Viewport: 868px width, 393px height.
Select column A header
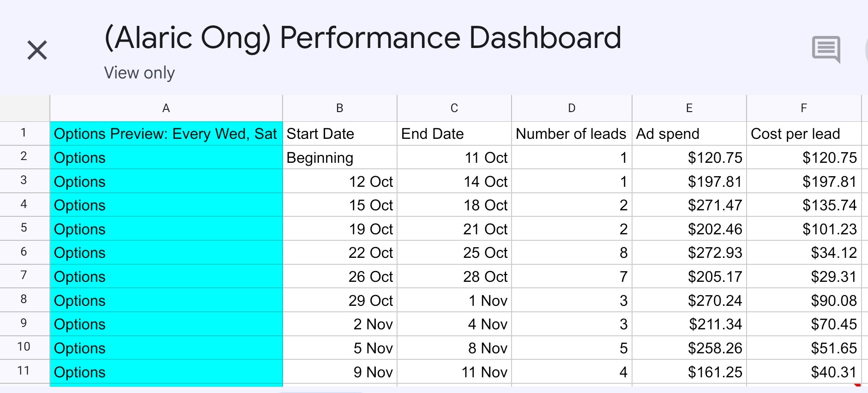coord(166,108)
